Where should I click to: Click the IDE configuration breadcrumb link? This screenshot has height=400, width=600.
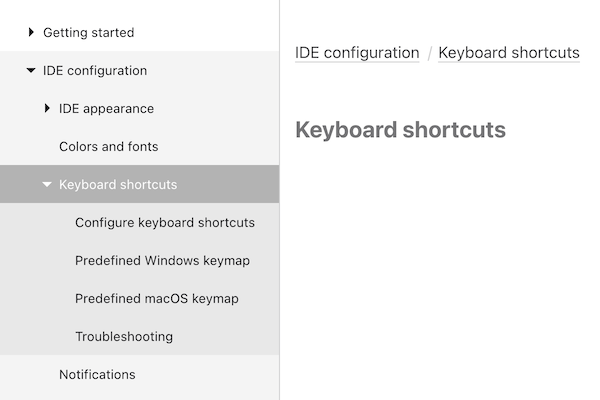[357, 53]
